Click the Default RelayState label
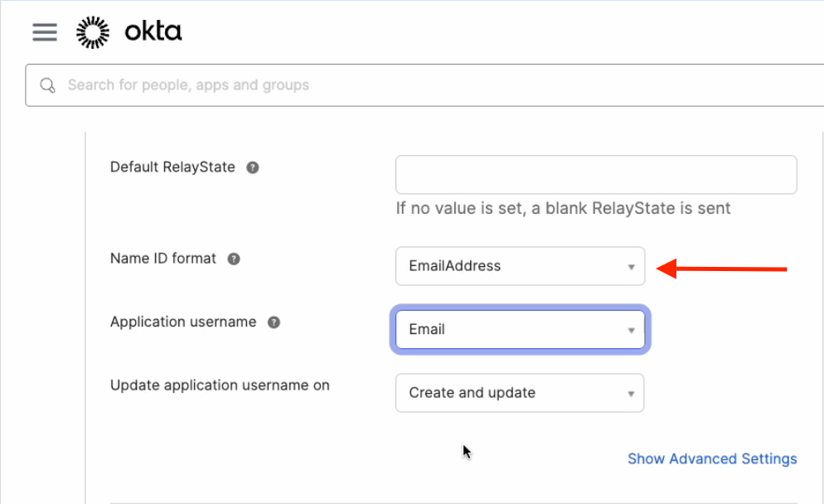 click(172, 167)
